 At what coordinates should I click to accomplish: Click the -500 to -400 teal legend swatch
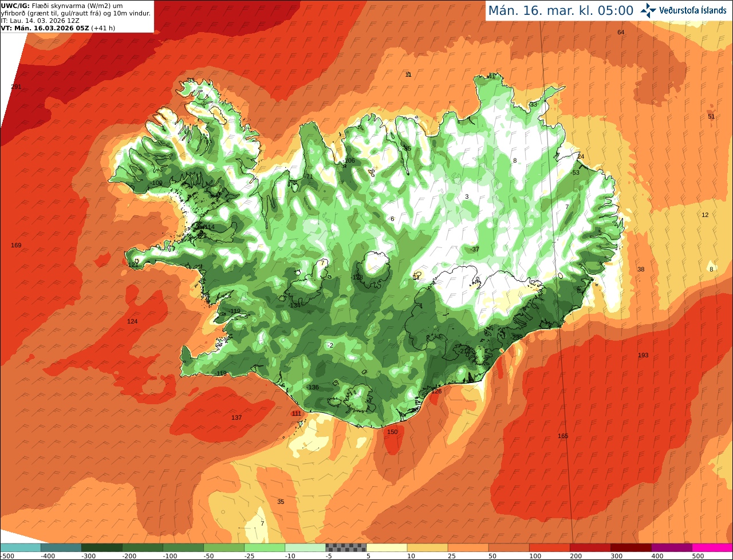[x=20, y=547]
